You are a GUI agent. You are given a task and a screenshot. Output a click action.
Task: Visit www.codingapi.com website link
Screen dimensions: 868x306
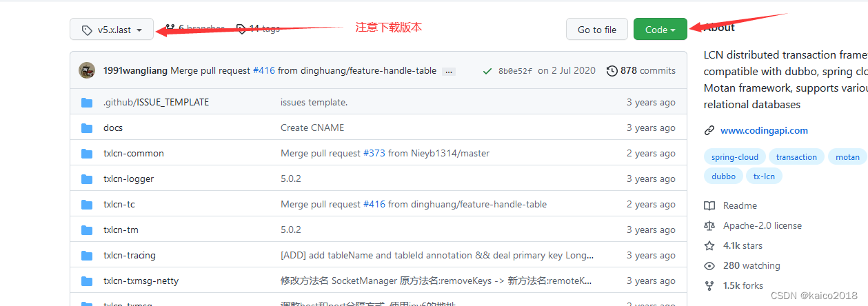point(764,130)
